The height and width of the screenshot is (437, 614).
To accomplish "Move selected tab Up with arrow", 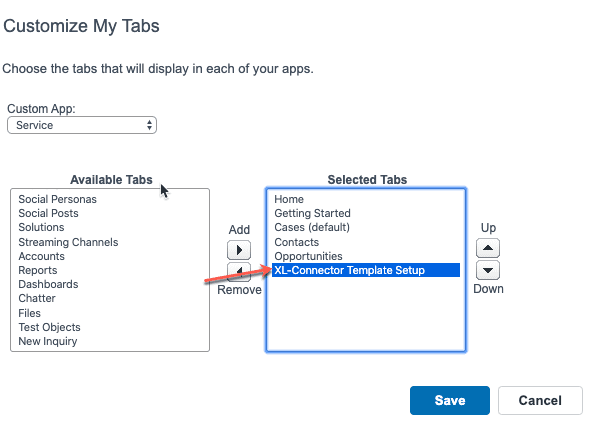I will pos(488,248).
